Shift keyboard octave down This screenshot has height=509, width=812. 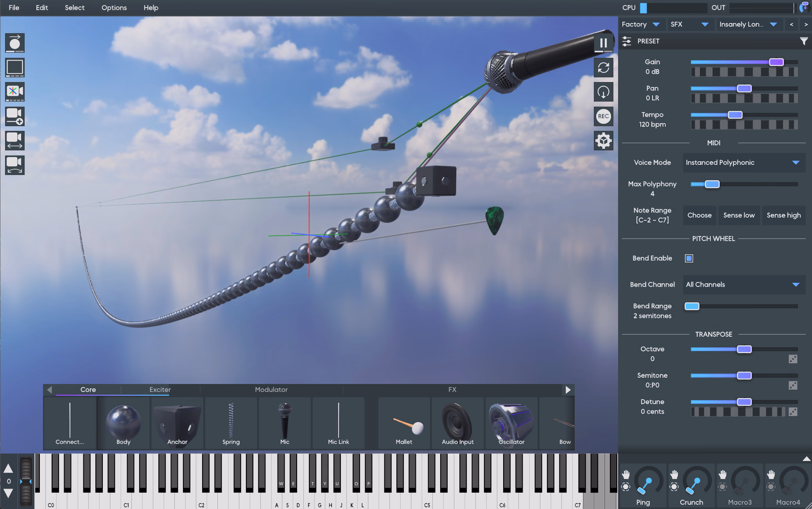[9, 493]
